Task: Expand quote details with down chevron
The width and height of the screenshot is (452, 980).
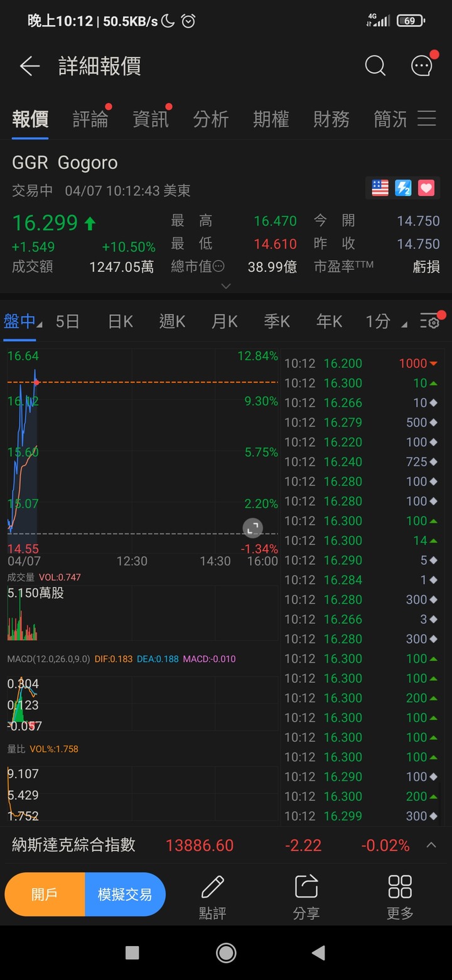Action: click(x=226, y=286)
